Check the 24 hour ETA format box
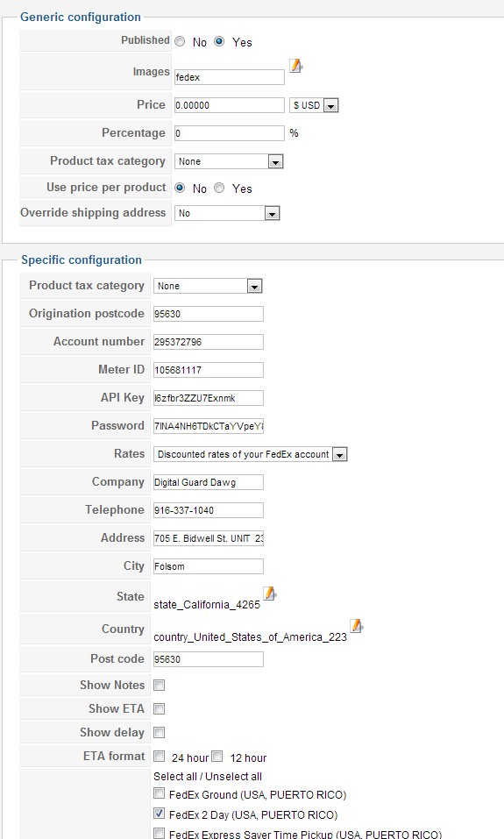This screenshot has height=839, width=504. click(160, 756)
